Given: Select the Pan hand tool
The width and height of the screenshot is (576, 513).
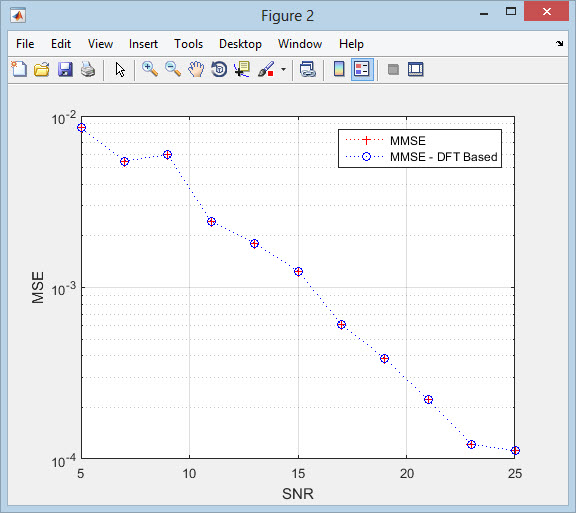Looking at the screenshot, I should pyautogui.click(x=196, y=69).
